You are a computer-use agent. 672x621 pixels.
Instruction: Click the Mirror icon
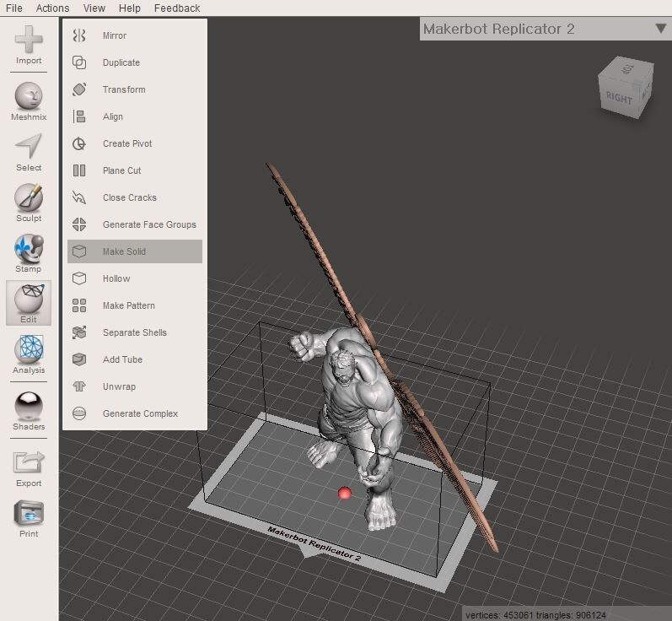click(x=79, y=35)
